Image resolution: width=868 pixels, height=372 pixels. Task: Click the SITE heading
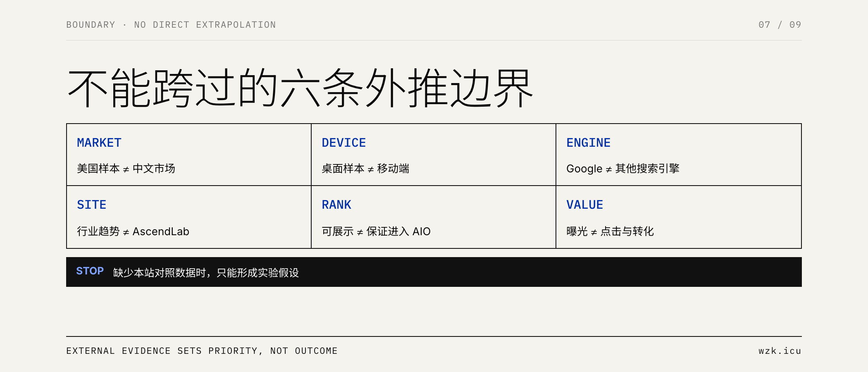(92, 205)
